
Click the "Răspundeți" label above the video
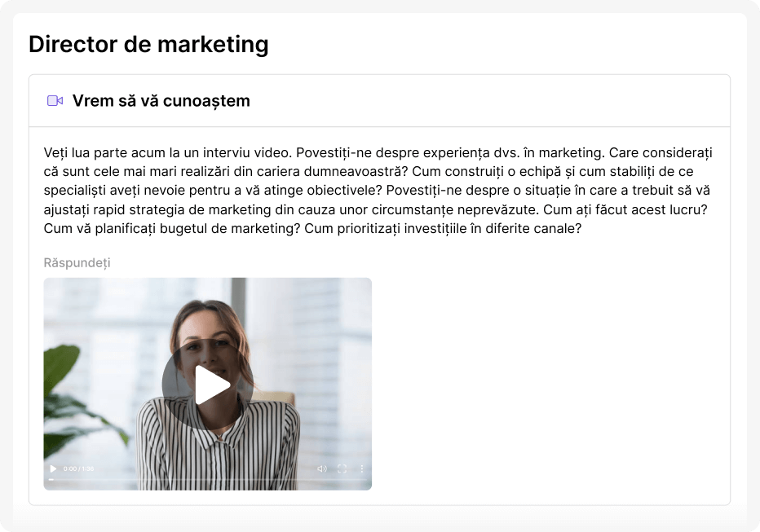[x=77, y=263]
